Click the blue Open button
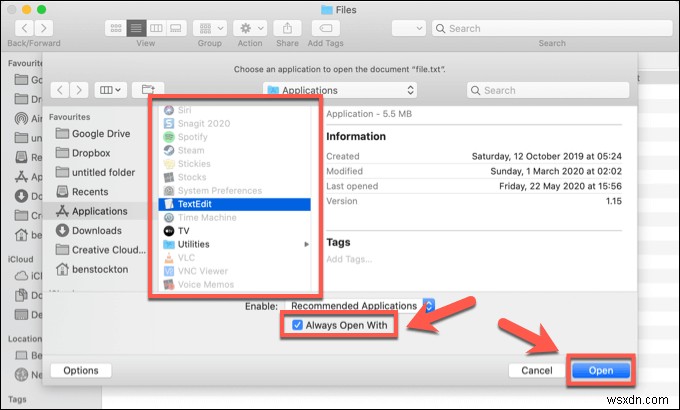Screen dimensions: 680x410 (x=601, y=371)
